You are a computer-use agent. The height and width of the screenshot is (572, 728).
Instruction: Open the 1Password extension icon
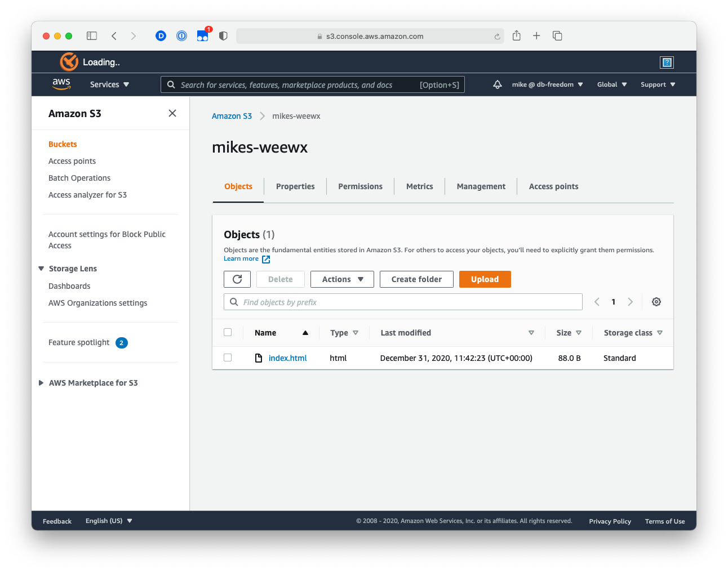tap(182, 36)
